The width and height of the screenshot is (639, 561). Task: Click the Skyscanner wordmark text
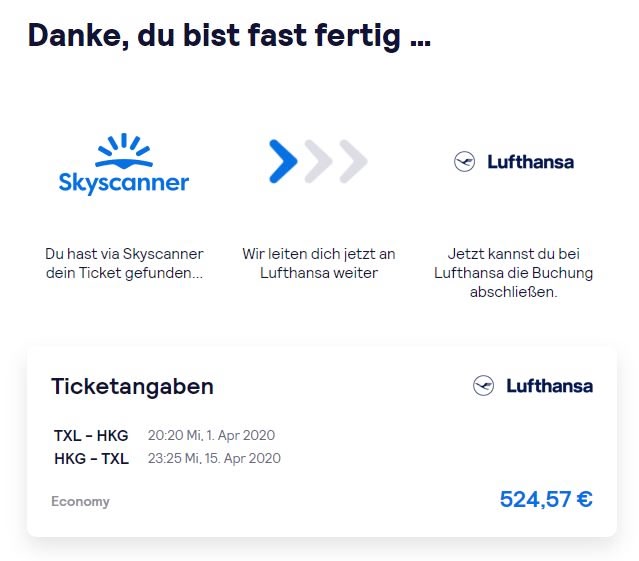coord(124,183)
